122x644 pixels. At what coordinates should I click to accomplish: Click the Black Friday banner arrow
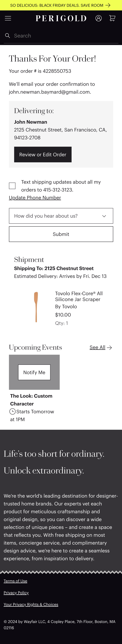(x=108, y=5)
